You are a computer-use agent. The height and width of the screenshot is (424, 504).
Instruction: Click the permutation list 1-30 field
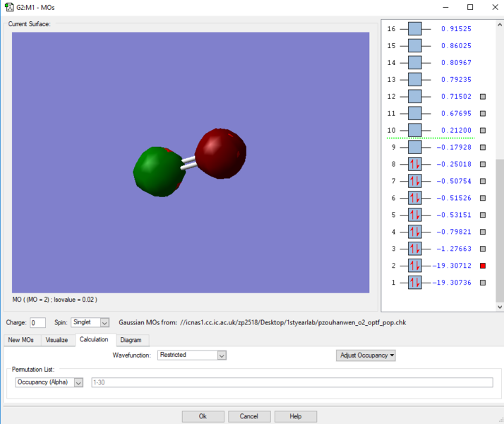click(292, 382)
